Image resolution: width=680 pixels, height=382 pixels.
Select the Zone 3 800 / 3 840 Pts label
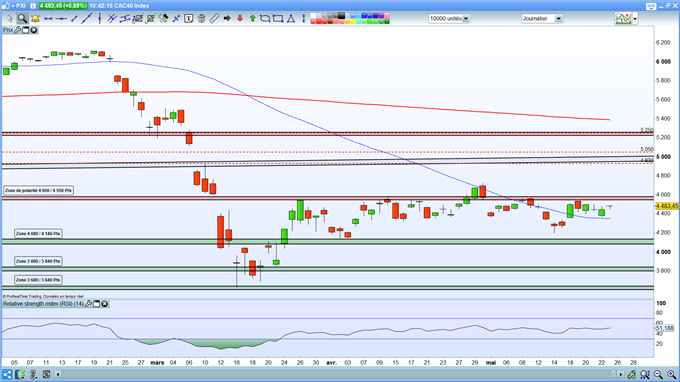pyautogui.click(x=38, y=261)
